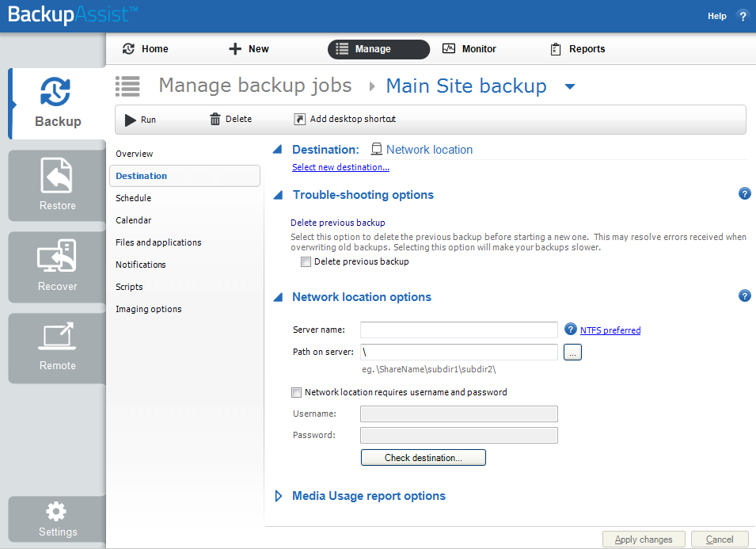Click the Password input field
Viewport: 756px width, 549px height.
[459, 435]
